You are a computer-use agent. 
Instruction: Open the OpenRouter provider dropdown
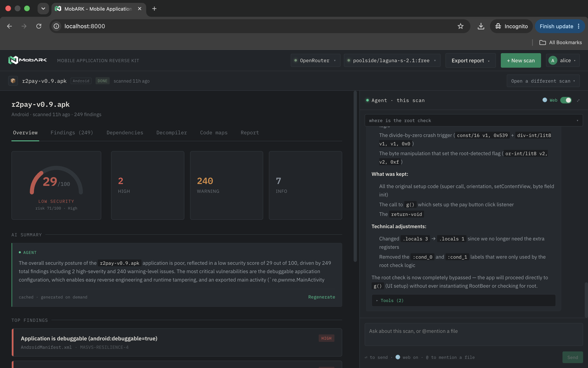tap(315, 60)
